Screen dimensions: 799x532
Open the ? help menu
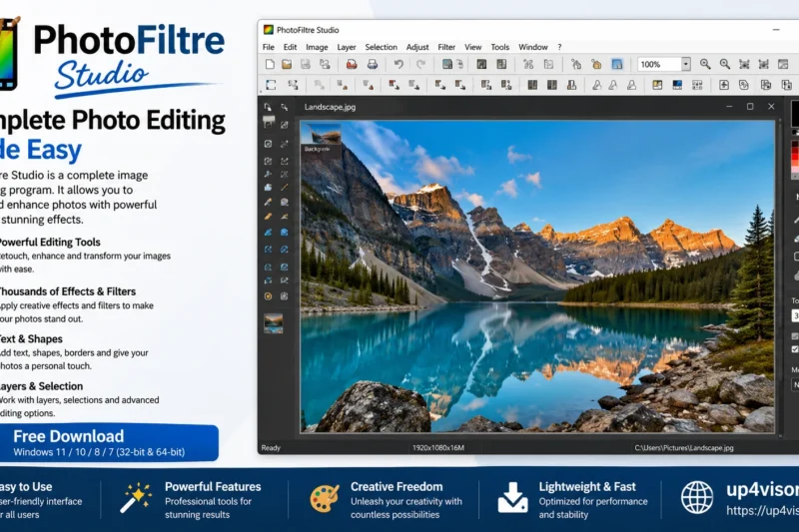pos(559,47)
